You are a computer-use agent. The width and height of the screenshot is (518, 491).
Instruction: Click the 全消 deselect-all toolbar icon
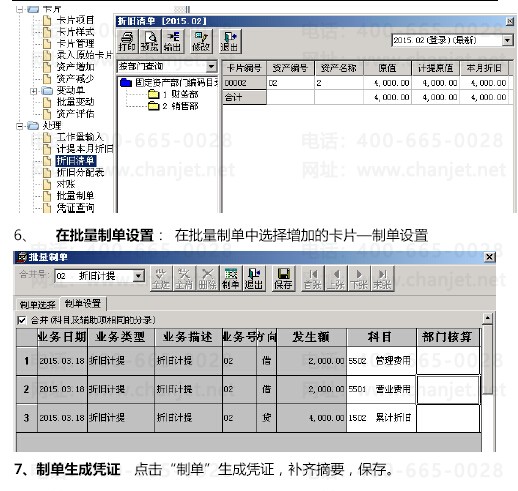(x=184, y=278)
